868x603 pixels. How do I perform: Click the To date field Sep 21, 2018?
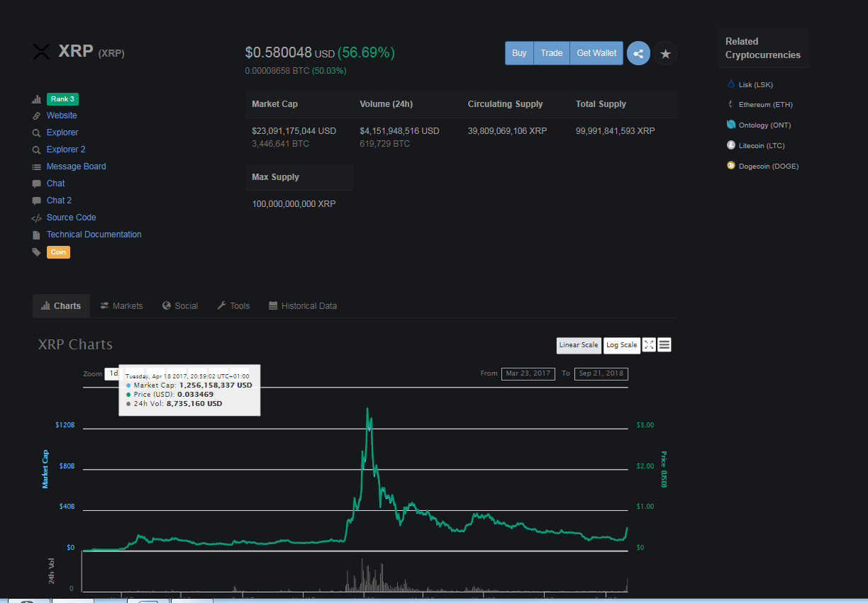(x=601, y=373)
